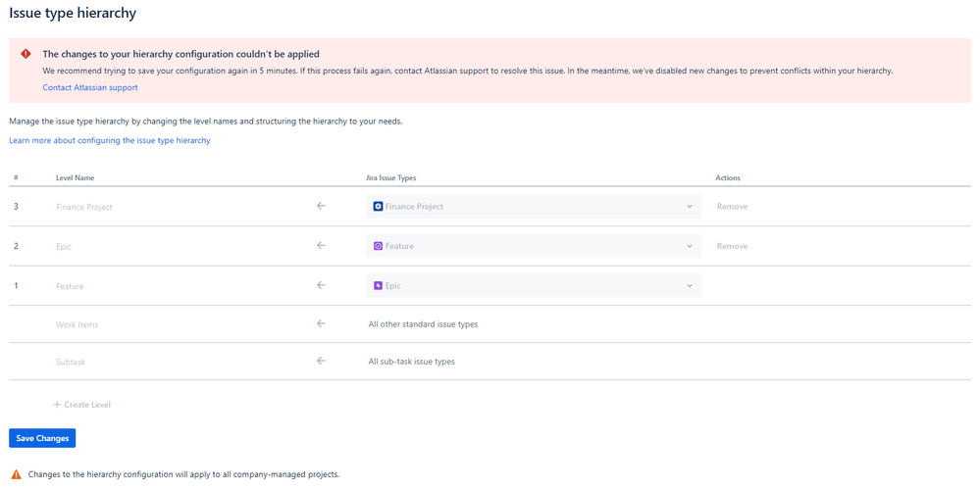The height and width of the screenshot is (490, 980).
Task: Expand the chevron on the Feature dropdown
Action: 690,246
